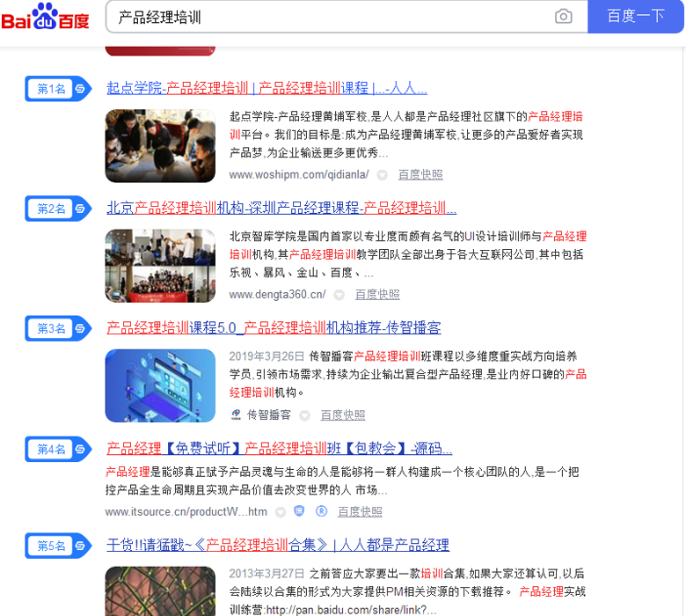Open result 产品经理【免费试听】培训班
The image size is (686, 616).
279,448
